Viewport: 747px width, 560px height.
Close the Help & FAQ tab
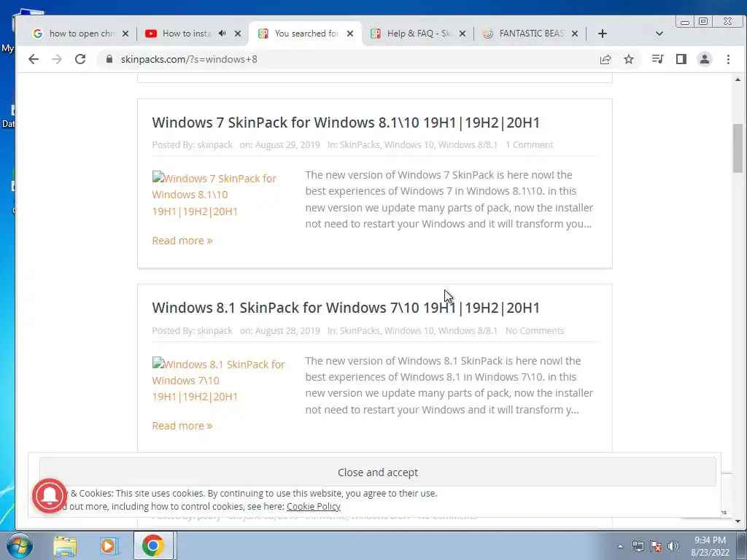click(x=462, y=34)
